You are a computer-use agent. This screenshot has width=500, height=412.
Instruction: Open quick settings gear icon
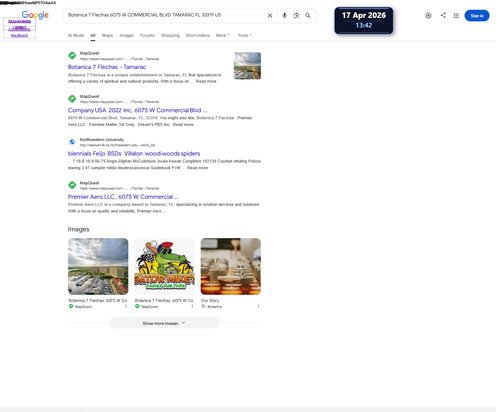click(428, 15)
